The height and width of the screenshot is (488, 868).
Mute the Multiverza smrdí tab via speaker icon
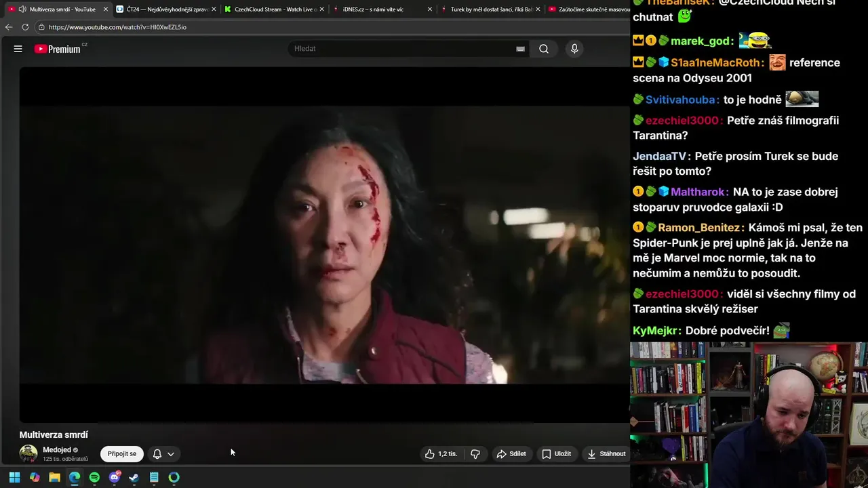point(22,9)
